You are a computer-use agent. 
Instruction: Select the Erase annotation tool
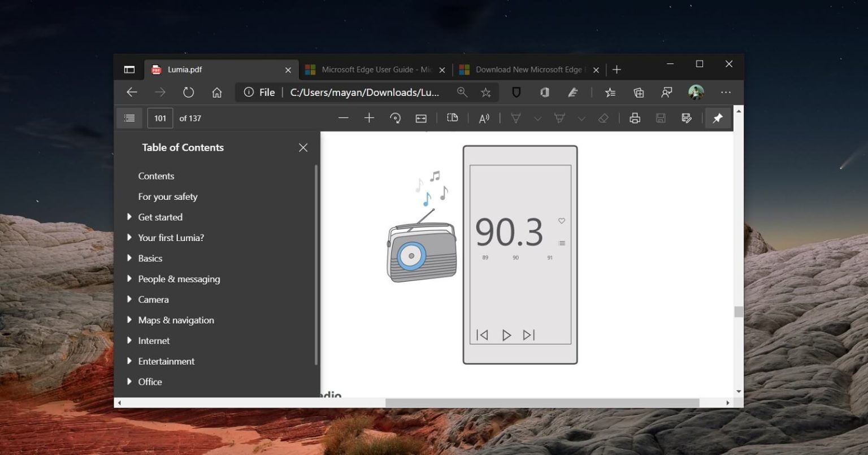tap(603, 118)
